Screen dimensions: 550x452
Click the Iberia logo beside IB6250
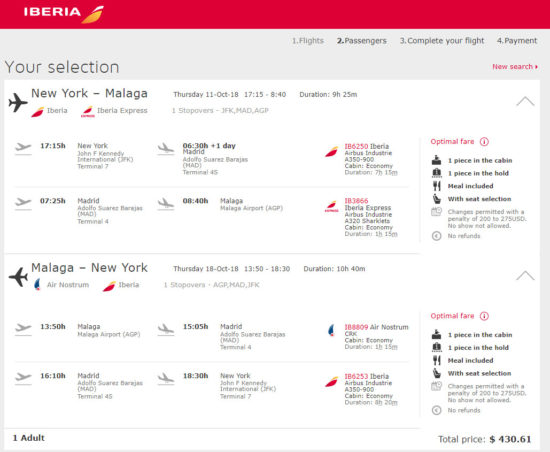(331, 151)
